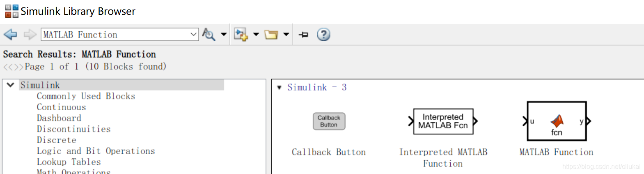Viewport: 644px width, 174px height.
Task: Expand the search term combo box arrow
Action: point(194,35)
